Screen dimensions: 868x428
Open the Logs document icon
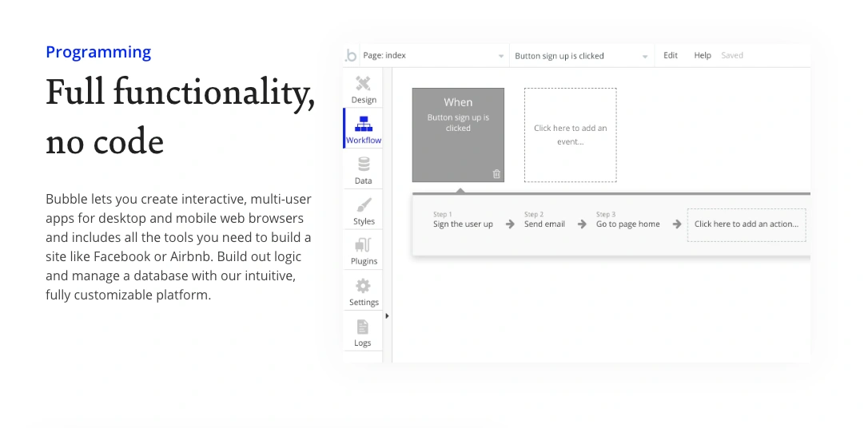coord(363,327)
